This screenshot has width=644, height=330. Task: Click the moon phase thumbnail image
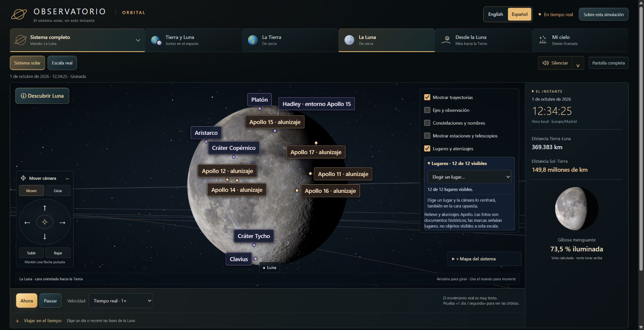click(576, 209)
